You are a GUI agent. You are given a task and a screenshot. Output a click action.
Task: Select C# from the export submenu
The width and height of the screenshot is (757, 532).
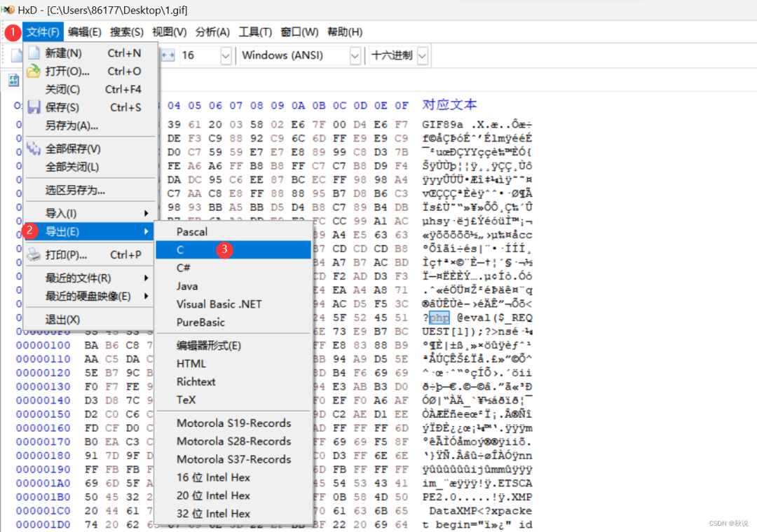click(x=183, y=267)
